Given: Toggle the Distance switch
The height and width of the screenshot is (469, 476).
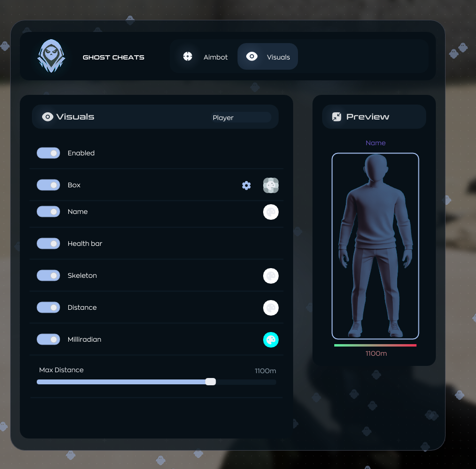Looking at the screenshot, I should 48,307.
